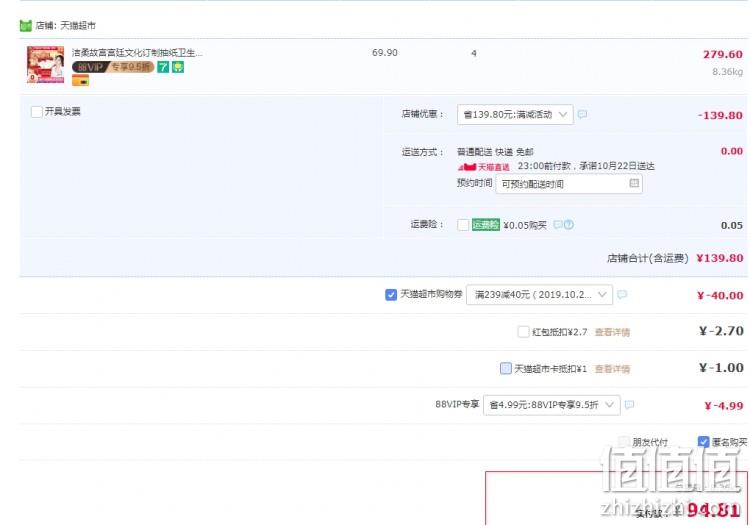
Task: Click the weight text 8.36kg
Action: (728, 72)
